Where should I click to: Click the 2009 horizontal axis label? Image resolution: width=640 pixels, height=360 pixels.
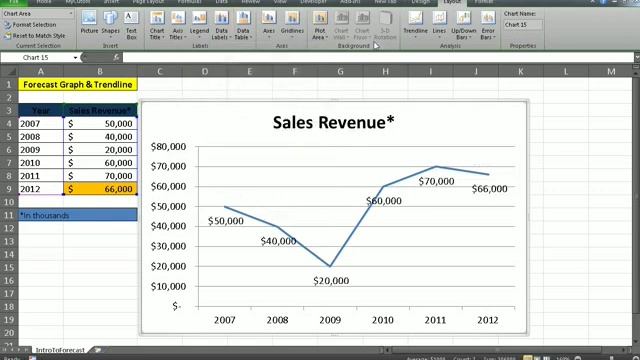click(x=330, y=320)
